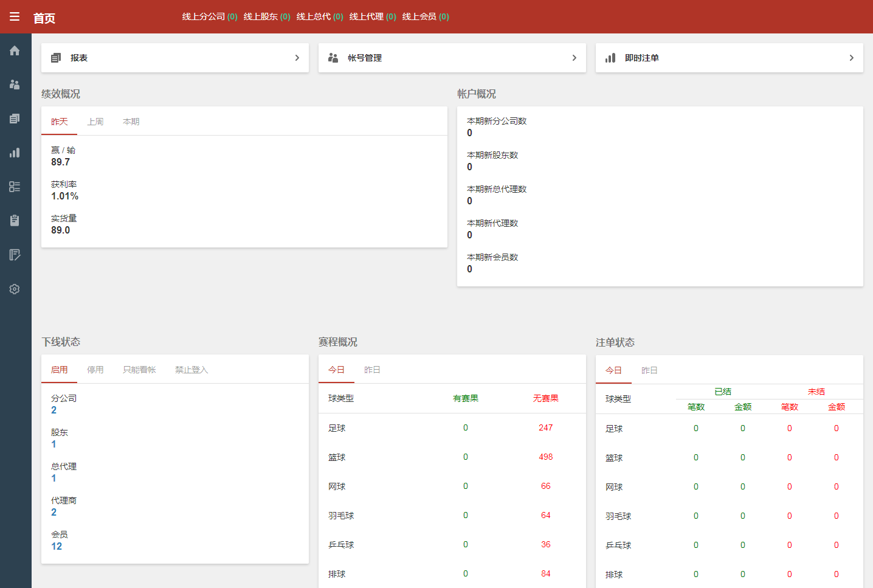Expand the 帐号管理 card chevron

[x=574, y=58]
